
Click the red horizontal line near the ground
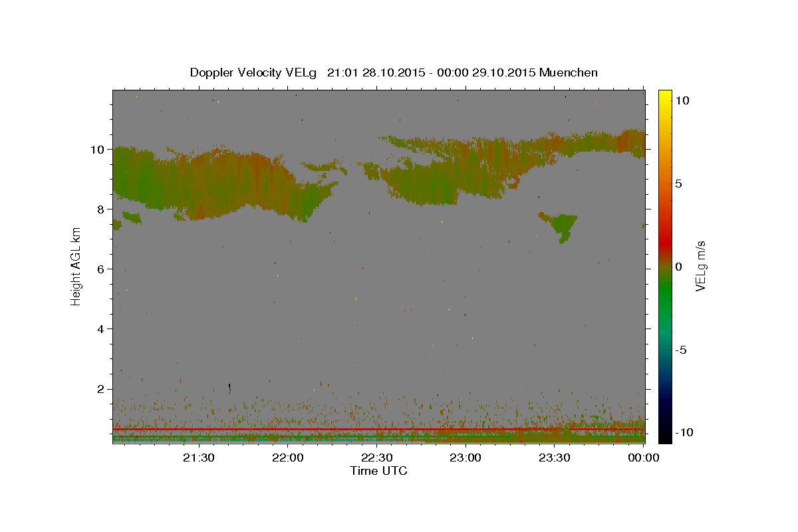click(x=378, y=430)
